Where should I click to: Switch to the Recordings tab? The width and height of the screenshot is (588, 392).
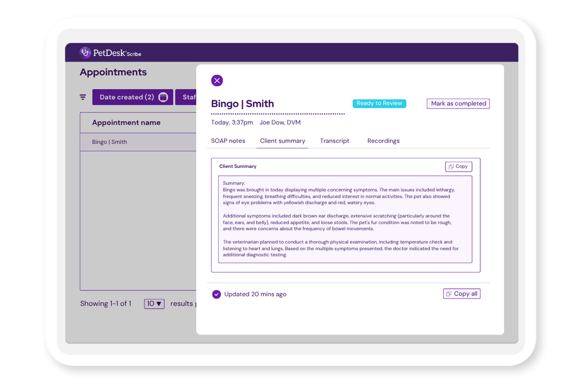pyautogui.click(x=383, y=141)
